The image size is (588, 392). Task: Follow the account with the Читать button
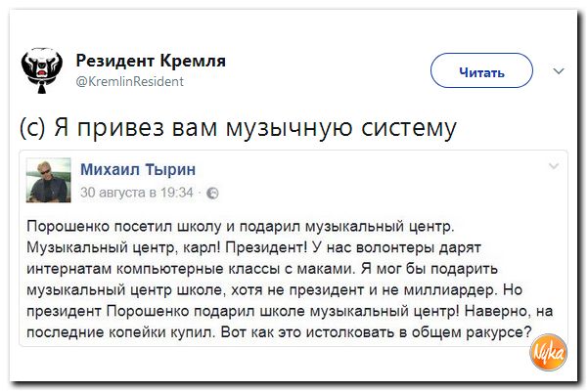pyautogui.click(x=481, y=70)
